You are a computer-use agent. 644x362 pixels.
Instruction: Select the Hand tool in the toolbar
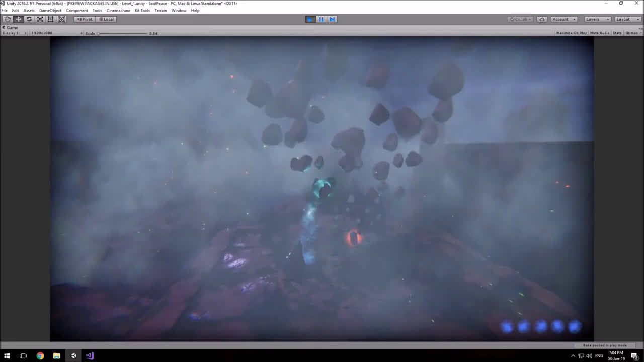(x=7, y=19)
